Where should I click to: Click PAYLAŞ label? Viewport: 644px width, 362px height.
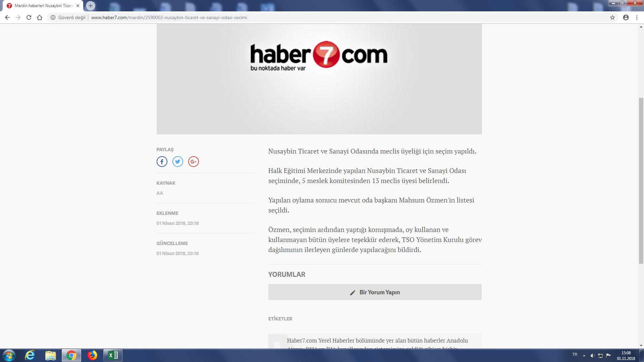[x=165, y=149]
